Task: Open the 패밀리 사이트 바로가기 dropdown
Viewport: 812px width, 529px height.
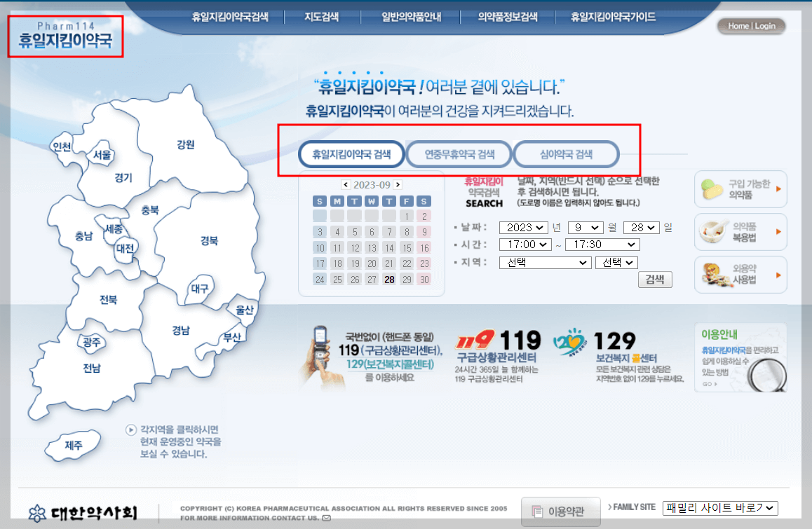Action: click(x=721, y=508)
